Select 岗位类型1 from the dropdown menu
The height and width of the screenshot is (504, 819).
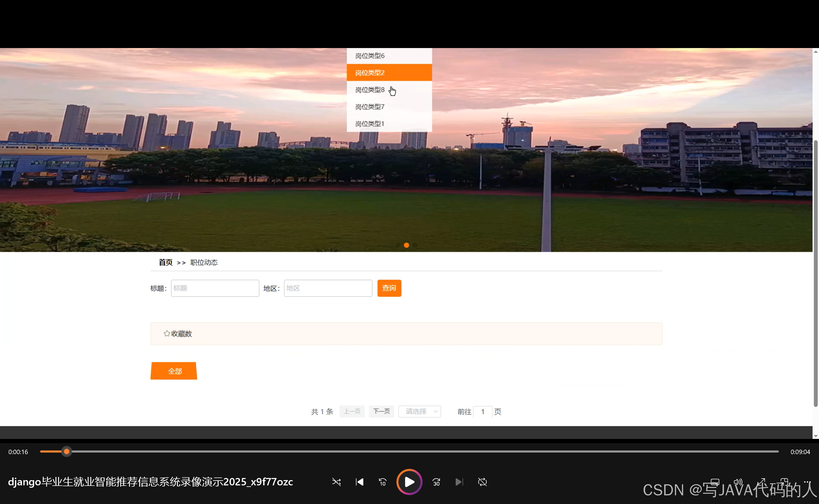(389, 124)
